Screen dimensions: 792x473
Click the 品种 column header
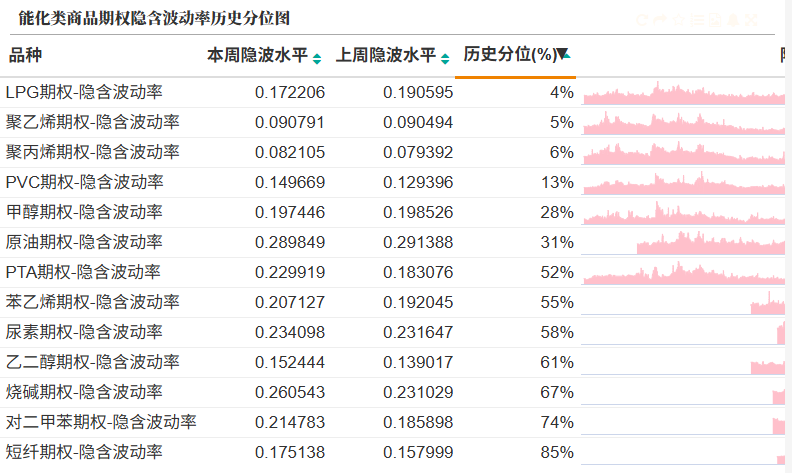pyautogui.click(x=25, y=55)
